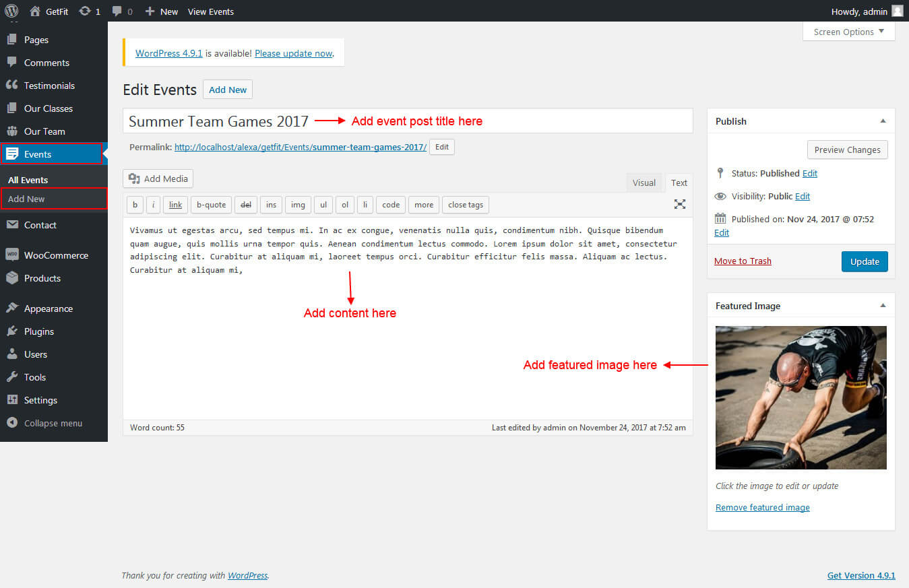The image size is (909, 588).
Task: Collapse the Publish panel arrow
Action: click(x=883, y=121)
